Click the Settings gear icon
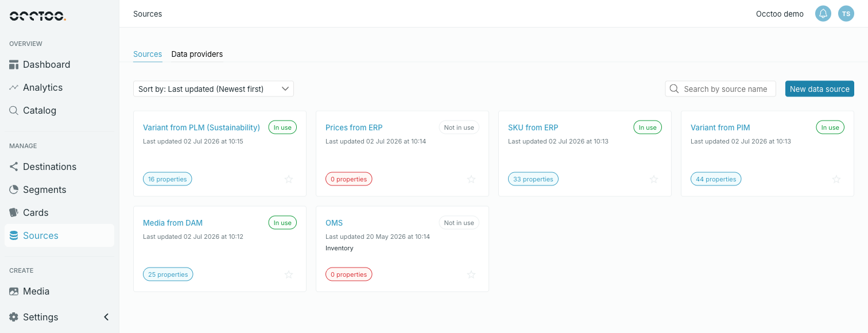The width and height of the screenshot is (868, 333). (x=14, y=317)
